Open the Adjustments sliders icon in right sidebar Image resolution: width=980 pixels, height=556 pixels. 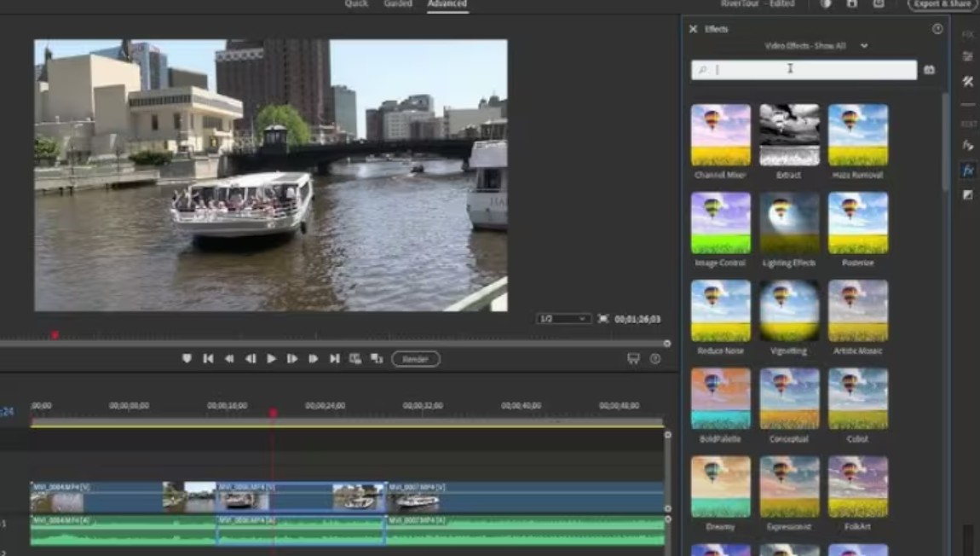tap(967, 56)
